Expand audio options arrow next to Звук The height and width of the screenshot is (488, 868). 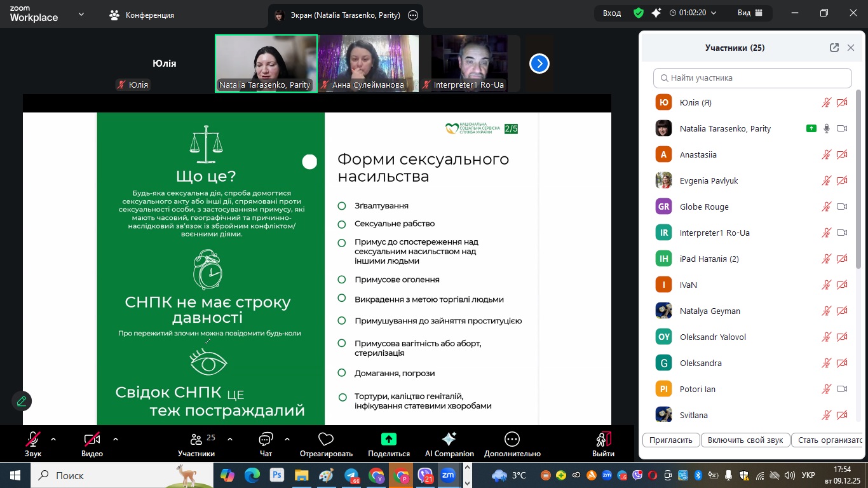tap(53, 439)
